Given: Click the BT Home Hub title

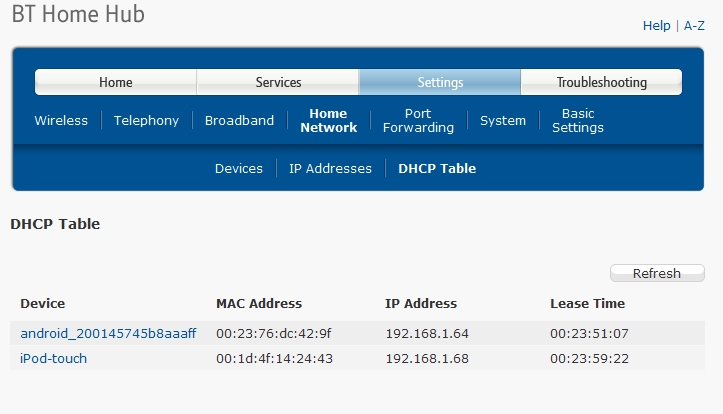Looking at the screenshot, I should point(78,13).
